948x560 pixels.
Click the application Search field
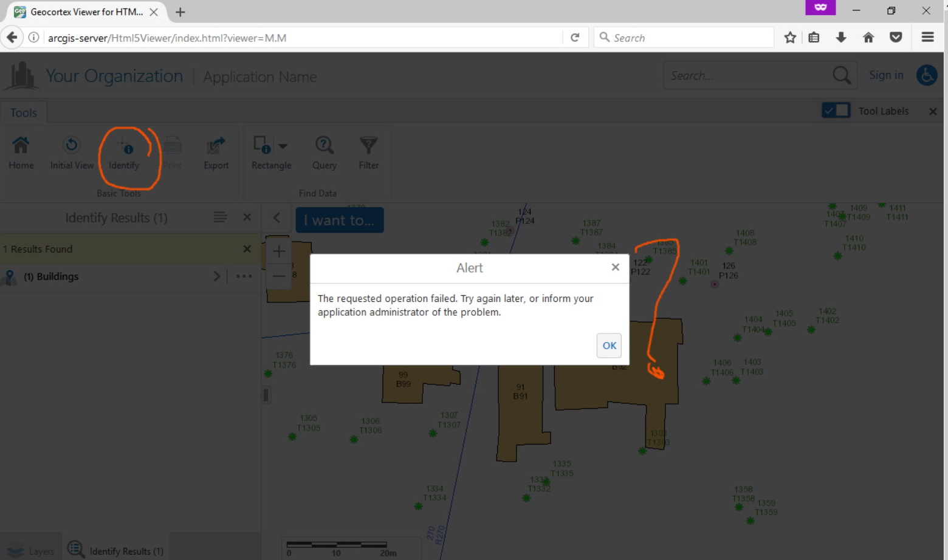tap(747, 76)
